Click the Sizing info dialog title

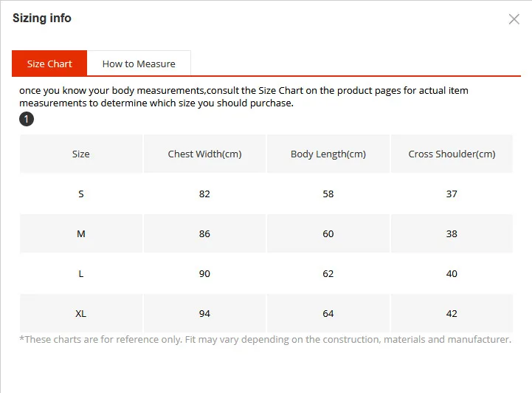click(42, 18)
